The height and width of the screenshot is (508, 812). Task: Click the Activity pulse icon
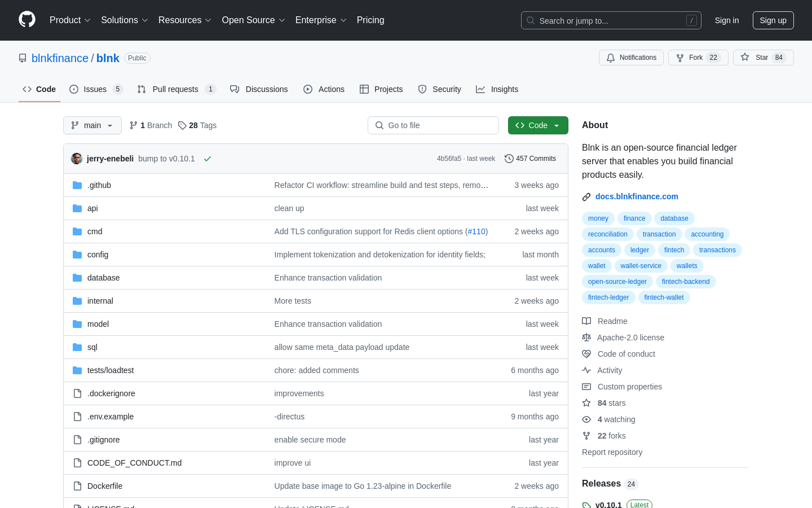tap(586, 370)
